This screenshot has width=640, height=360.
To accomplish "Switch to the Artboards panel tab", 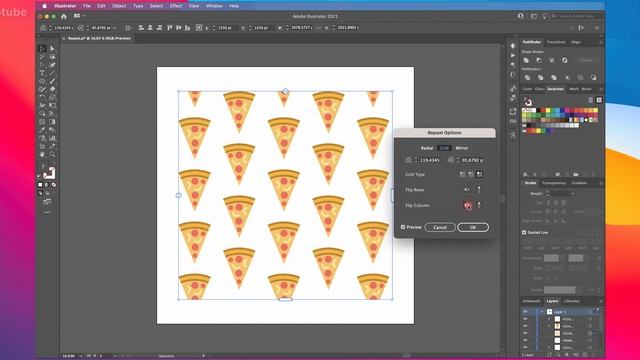I will pos(532,301).
